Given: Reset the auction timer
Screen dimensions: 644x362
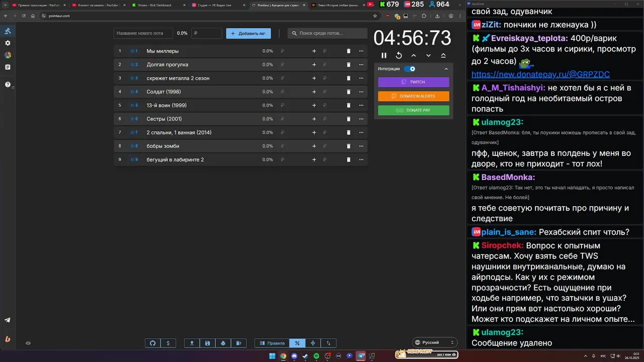Looking at the screenshot, I should (x=399, y=56).
